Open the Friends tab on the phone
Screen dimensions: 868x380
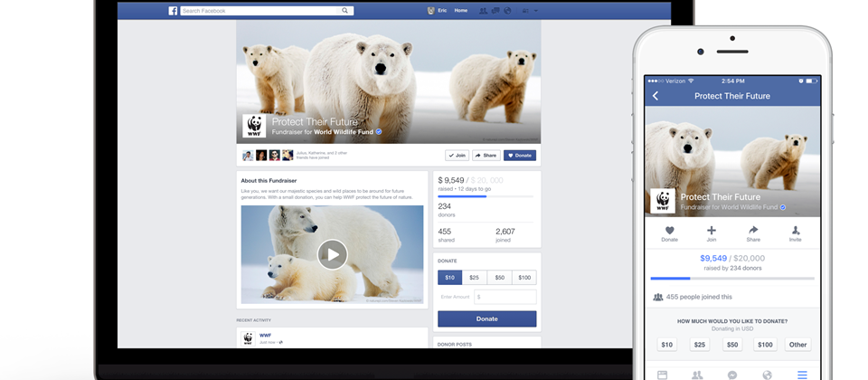697,375
